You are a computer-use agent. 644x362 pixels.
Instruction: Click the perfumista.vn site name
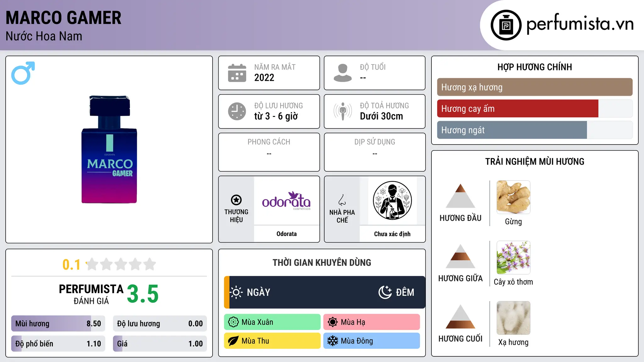tap(580, 24)
